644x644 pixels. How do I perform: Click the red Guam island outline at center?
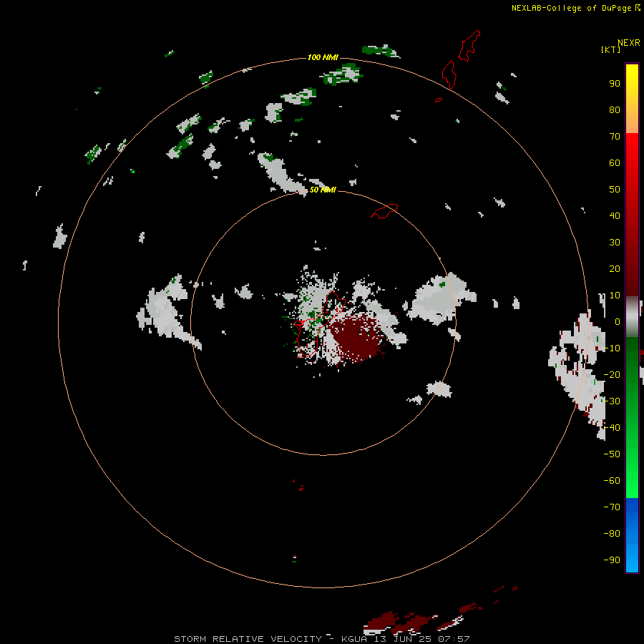[320, 324]
